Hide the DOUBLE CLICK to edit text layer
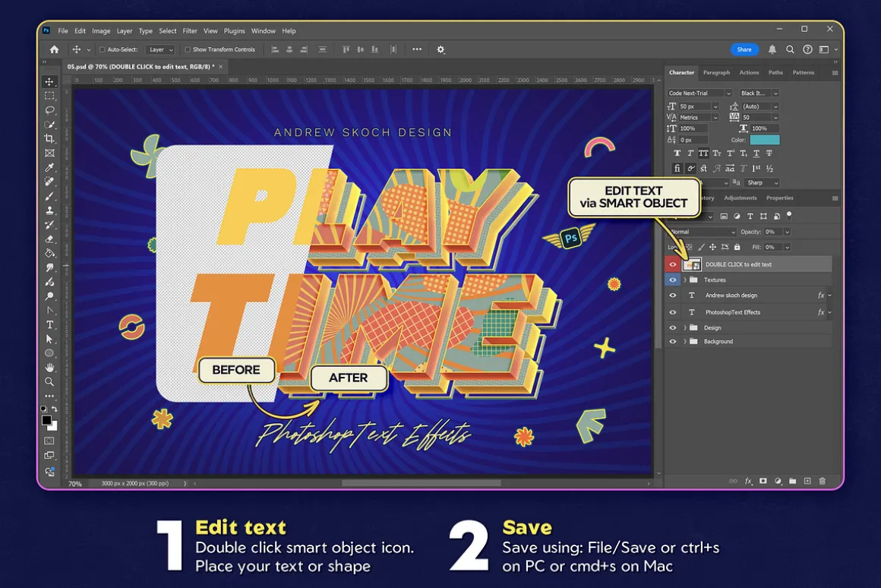Image resolution: width=881 pixels, height=588 pixels. pyautogui.click(x=673, y=264)
